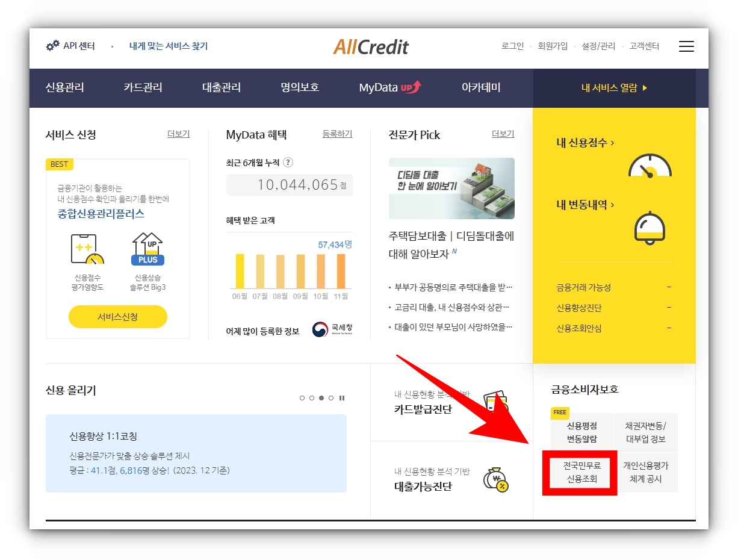The image size is (738, 560).
Task: Open the hamburger menu
Action: point(686,46)
